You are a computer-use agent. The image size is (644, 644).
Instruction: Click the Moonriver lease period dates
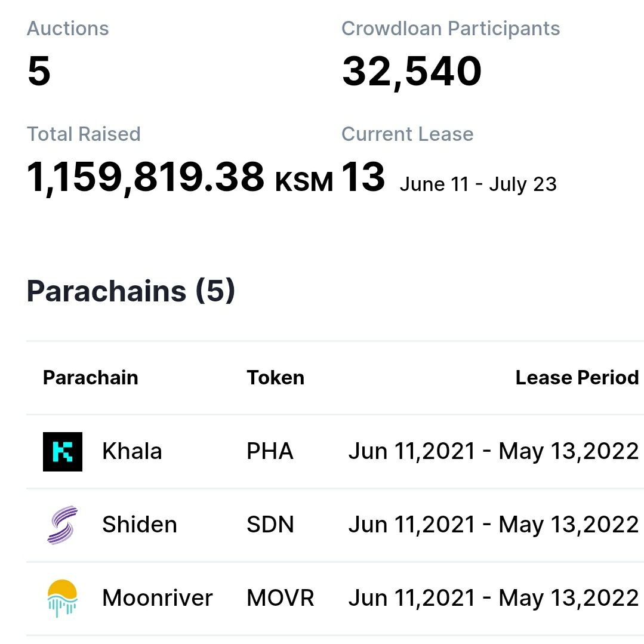click(x=493, y=598)
